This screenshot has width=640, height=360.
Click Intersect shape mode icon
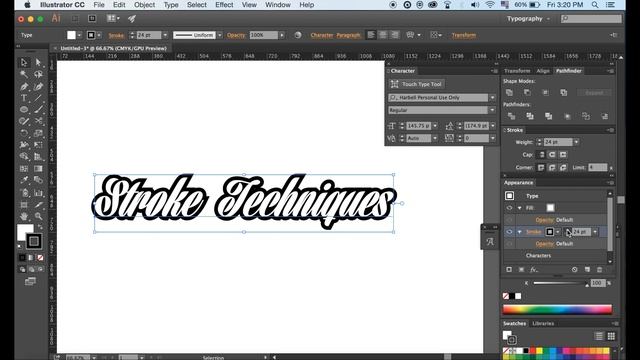(545, 93)
